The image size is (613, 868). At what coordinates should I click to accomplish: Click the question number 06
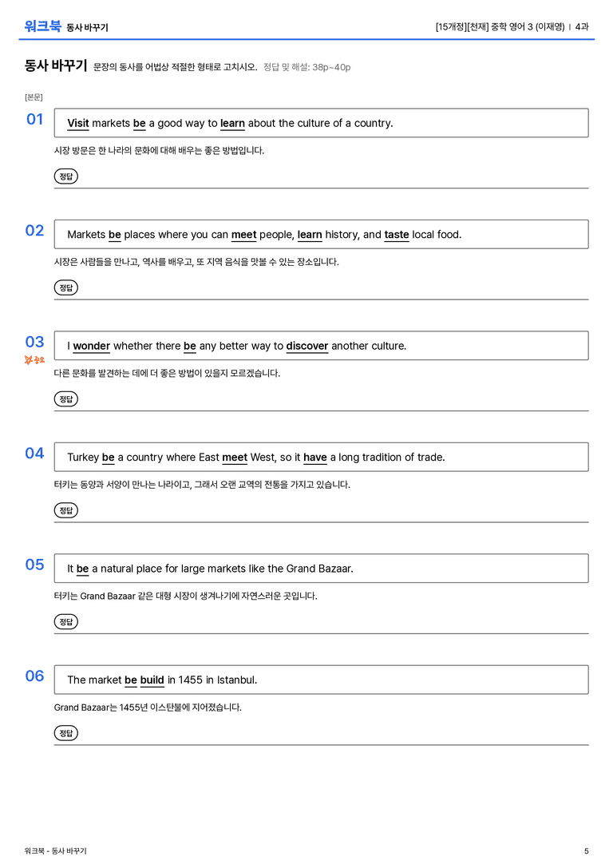click(34, 676)
